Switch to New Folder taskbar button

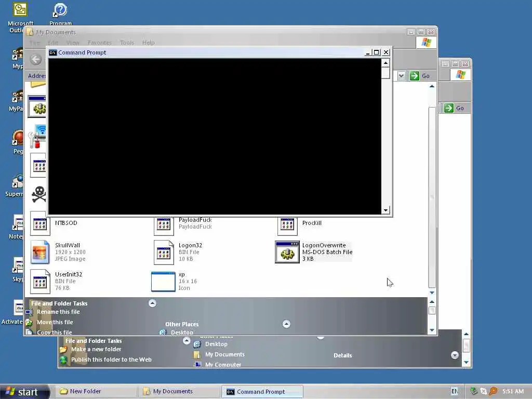[95, 392]
